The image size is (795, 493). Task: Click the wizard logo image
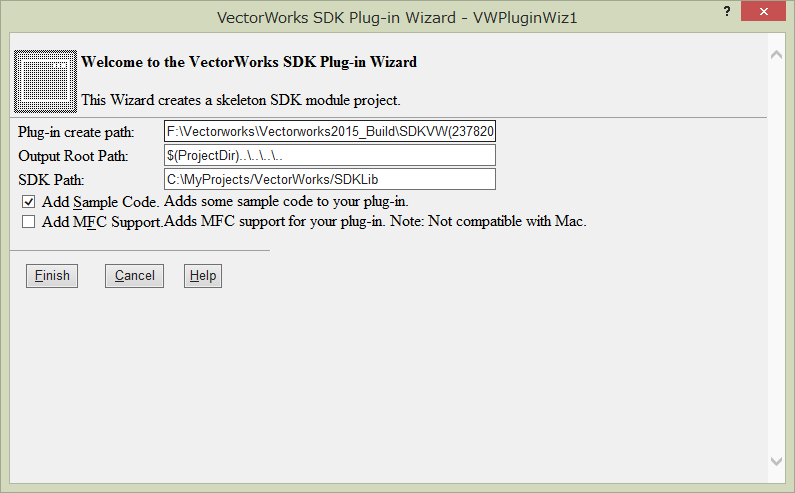(45, 81)
